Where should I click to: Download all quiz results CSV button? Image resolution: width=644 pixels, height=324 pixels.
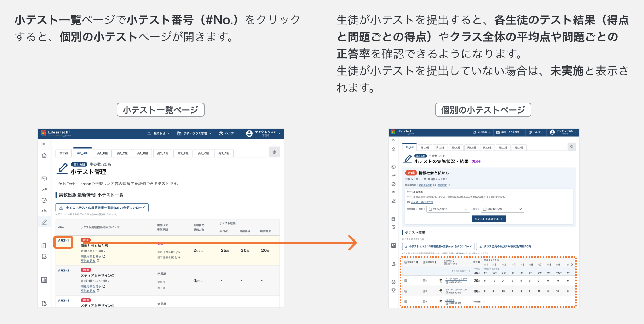[102, 208]
